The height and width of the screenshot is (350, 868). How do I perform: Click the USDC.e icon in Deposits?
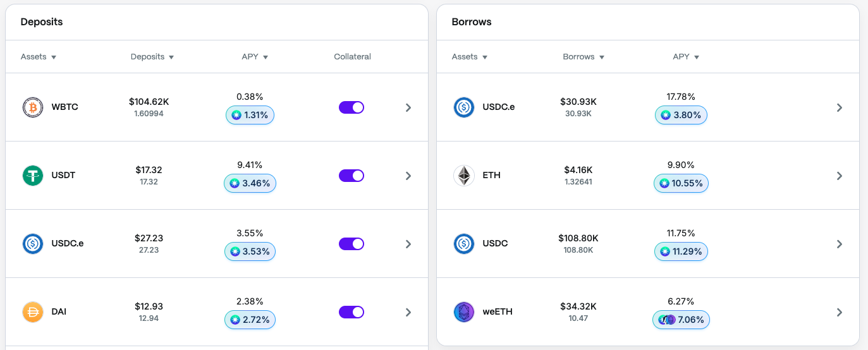32,244
